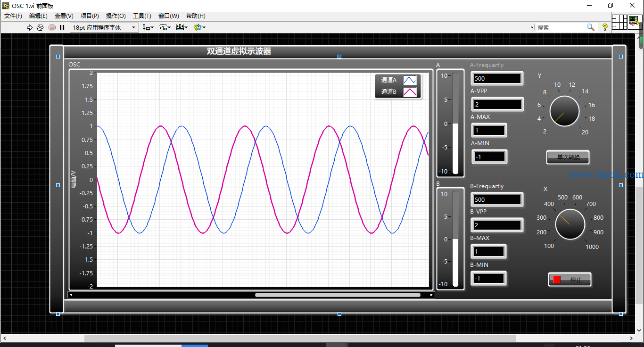Open the 文件(F) menu
Viewport: 644px width, 347px height.
pos(13,16)
